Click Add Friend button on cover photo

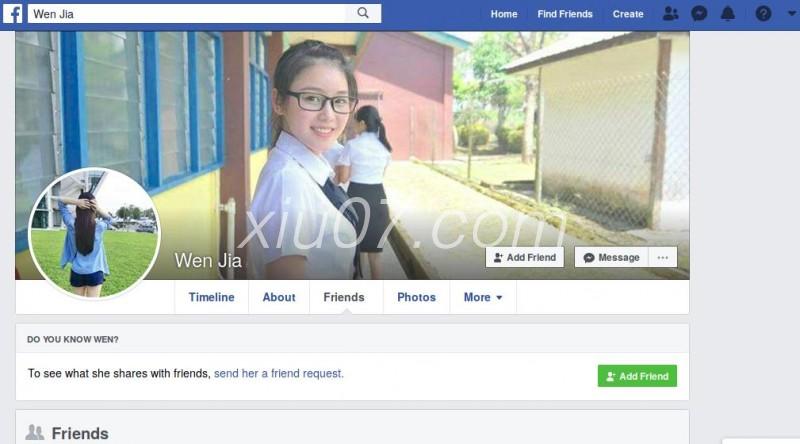(524, 257)
